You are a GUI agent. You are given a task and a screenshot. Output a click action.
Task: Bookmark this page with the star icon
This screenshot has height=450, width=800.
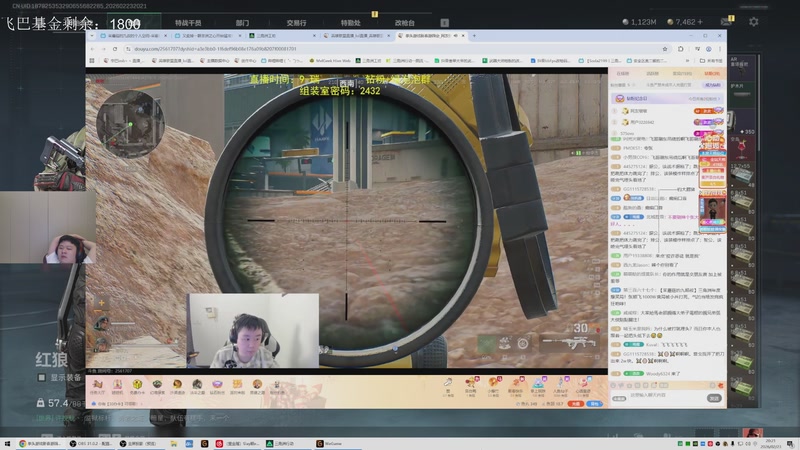tap(665, 49)
